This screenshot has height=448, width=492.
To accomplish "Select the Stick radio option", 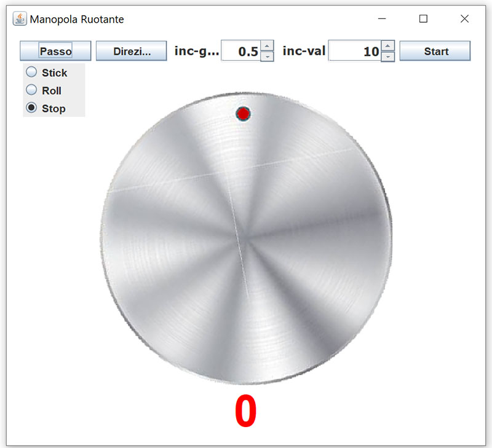I will click(47, 73).
